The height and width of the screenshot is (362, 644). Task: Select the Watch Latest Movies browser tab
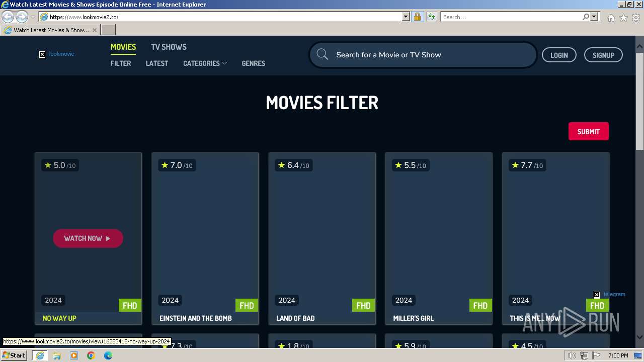(50, 30)
